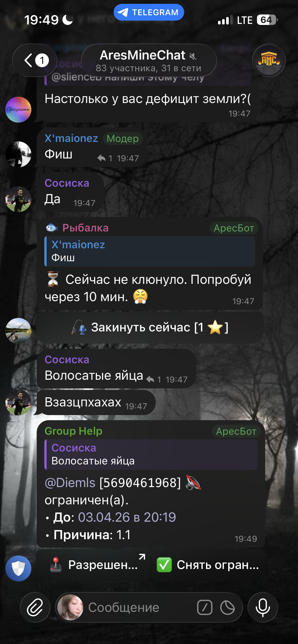Open the AresMineChat title header

click(149, 60)
